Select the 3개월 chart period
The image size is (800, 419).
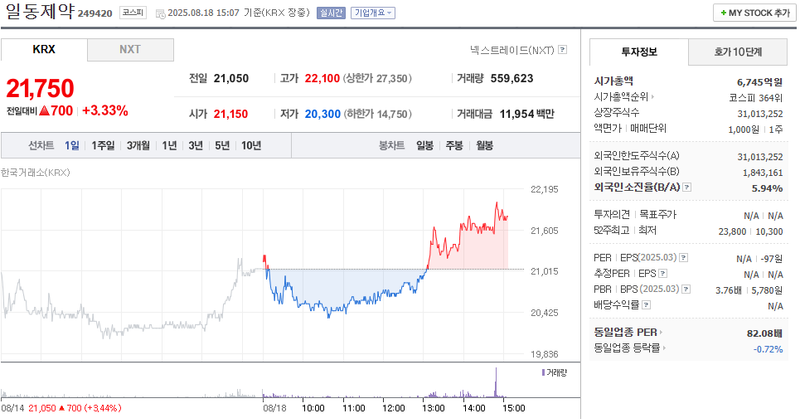click(x=138, y=145)
